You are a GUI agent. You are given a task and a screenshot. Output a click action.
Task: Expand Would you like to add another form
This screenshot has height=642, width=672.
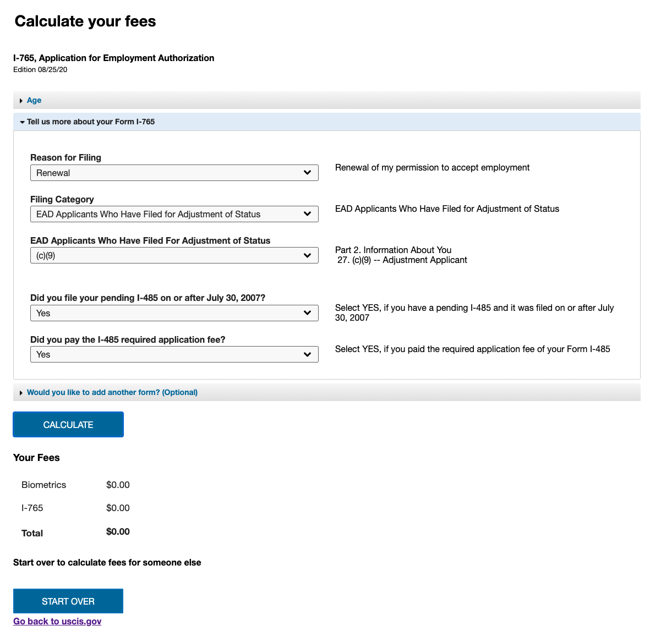click(x=326, y=392)
